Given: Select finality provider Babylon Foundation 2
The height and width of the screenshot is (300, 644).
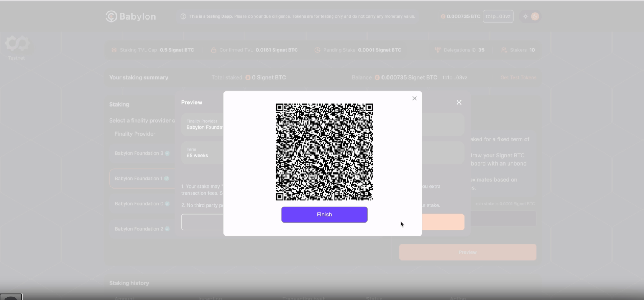Looking at the screenshot, I should pos(142,229).
